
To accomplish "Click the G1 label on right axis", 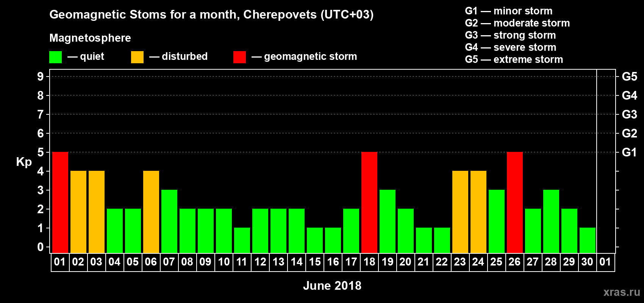I will pos(629,152).
